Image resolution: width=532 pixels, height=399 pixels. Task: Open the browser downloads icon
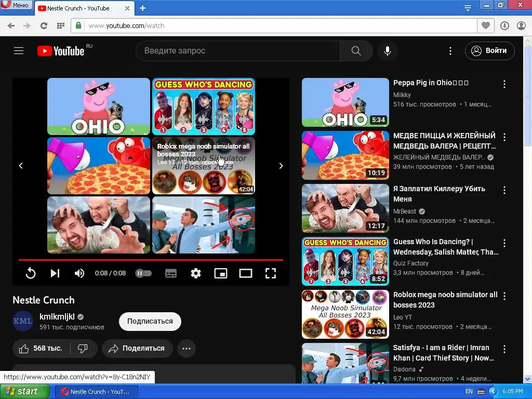(x=504, y=26)
